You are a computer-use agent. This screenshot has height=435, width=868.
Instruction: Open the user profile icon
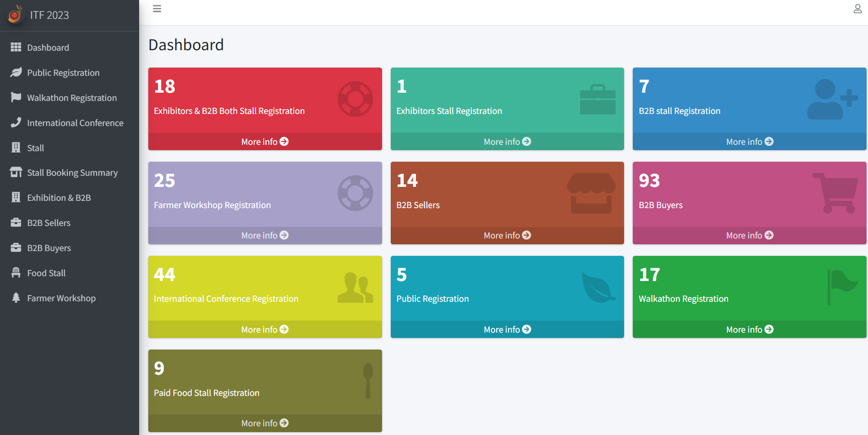[857, 9]
